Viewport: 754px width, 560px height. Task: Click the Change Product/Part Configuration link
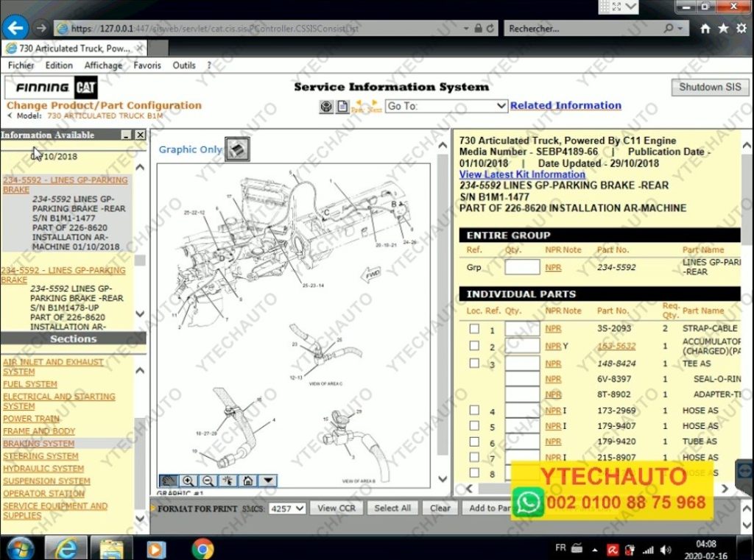(x=104, y=105)
